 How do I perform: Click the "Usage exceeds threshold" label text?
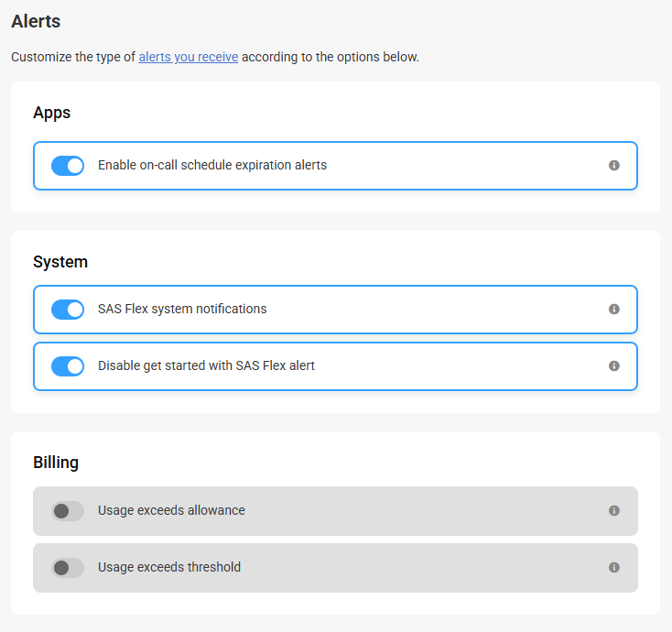click(x=169, y=567)
